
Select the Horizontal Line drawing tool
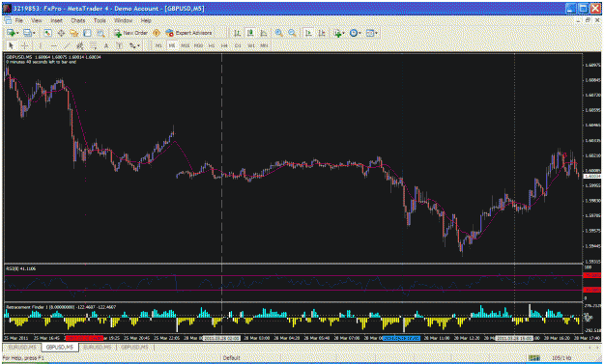53,45
